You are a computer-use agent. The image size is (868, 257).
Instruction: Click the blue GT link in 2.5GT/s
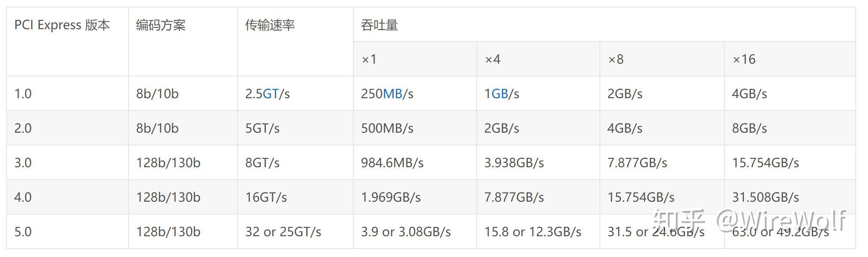tap(270, 94)
